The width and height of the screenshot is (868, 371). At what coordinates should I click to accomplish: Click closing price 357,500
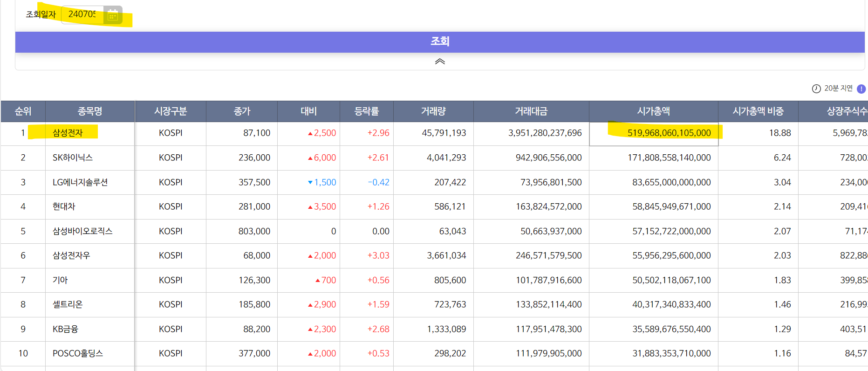pos(254,182)
